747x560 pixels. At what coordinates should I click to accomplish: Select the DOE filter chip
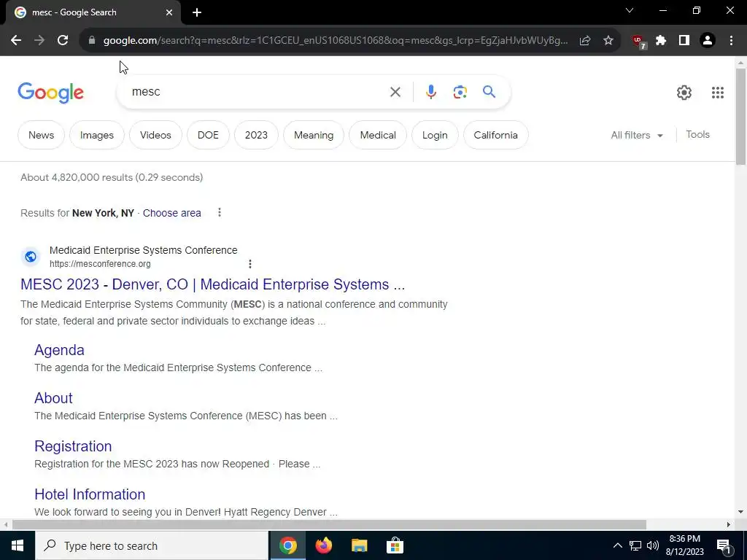coord(208,135)
